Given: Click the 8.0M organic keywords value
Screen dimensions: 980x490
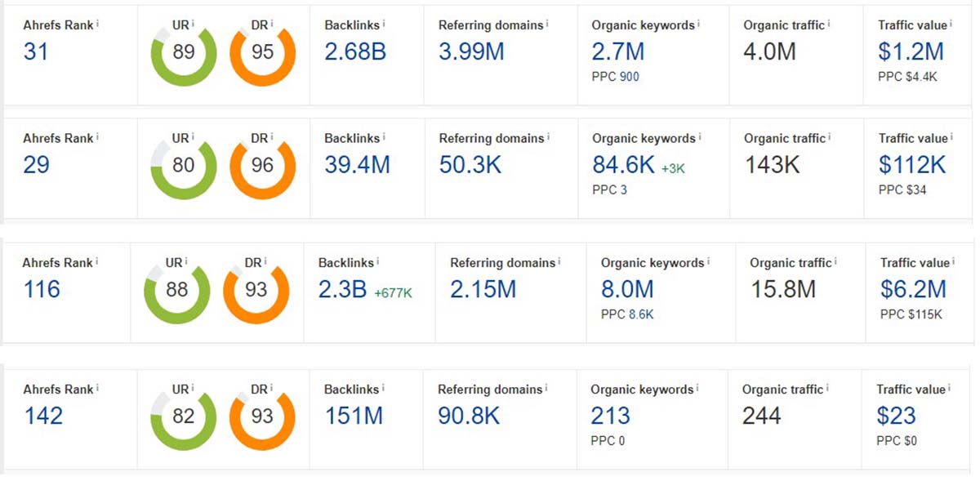Looking at the screenshot, I should pos(627,289).
